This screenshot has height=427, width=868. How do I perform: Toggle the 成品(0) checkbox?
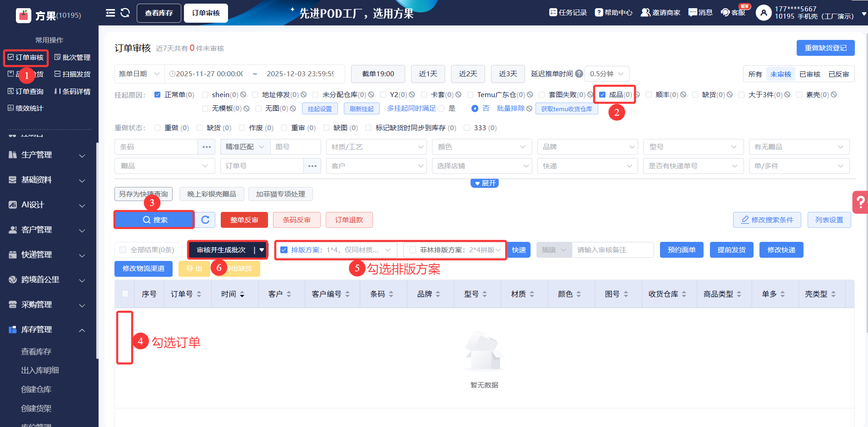coord(602,95)
